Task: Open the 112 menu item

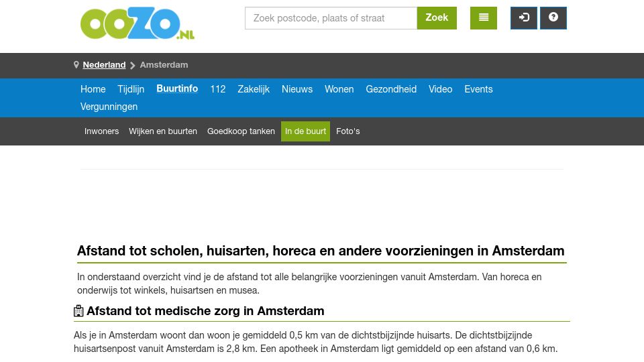Action: tap(217, 89)
